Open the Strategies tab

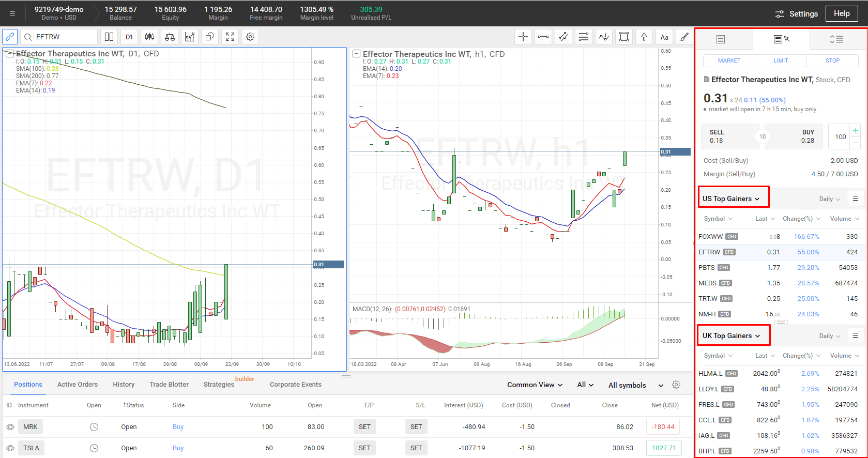[x=219, y=385]
